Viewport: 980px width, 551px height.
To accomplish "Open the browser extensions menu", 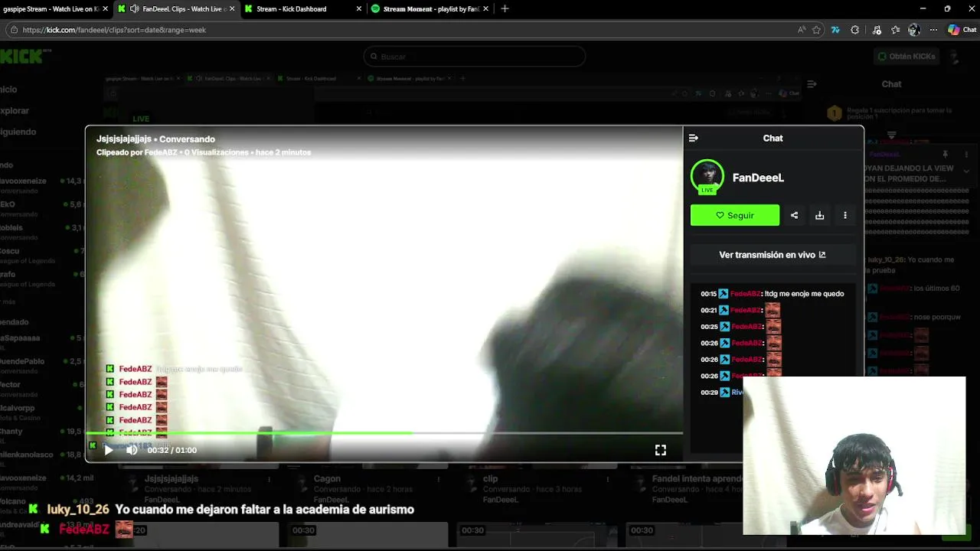I will point(855,30).
